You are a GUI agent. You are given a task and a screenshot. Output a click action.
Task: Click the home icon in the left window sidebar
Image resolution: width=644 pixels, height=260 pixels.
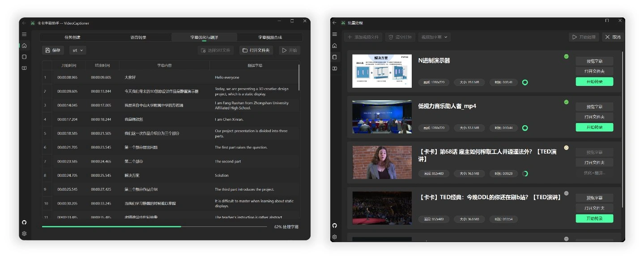pos(24,46)
